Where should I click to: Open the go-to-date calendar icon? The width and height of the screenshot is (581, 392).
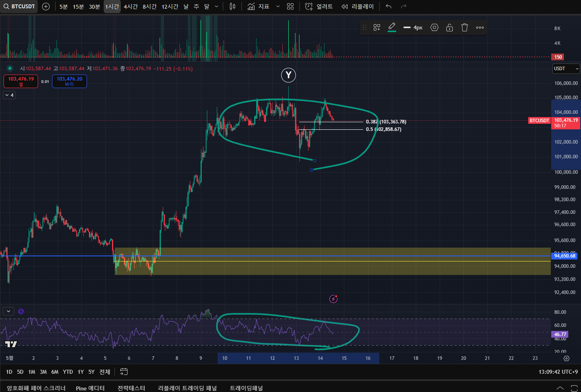[124, 372]
